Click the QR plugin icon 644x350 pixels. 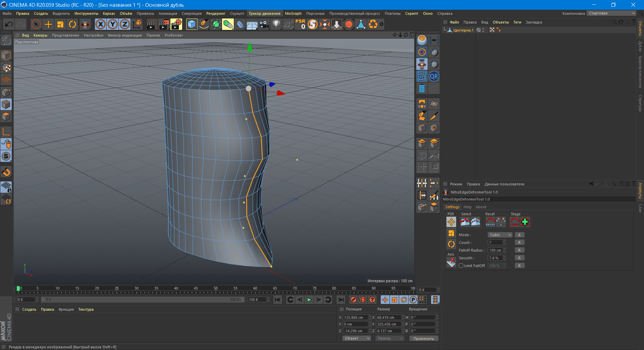434,76
